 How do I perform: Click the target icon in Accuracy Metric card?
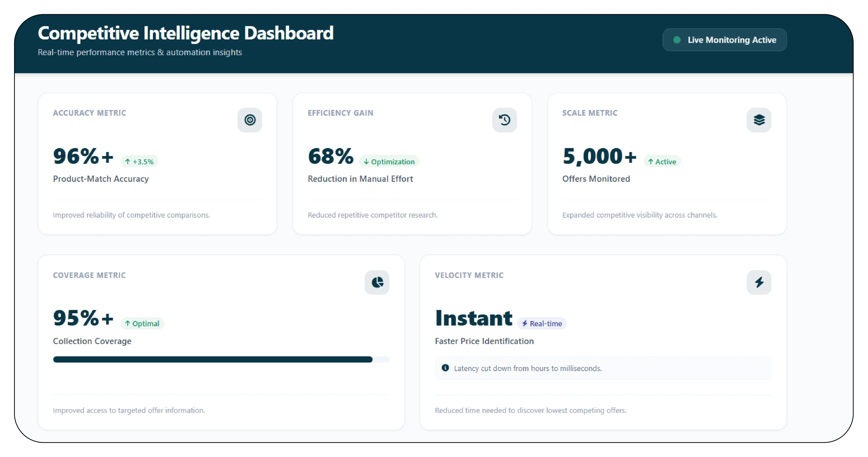(x=250, y=120)
